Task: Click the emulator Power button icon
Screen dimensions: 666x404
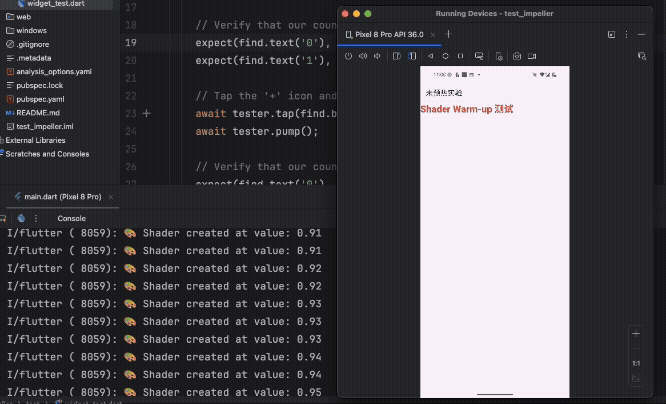Action: (348, 56)
